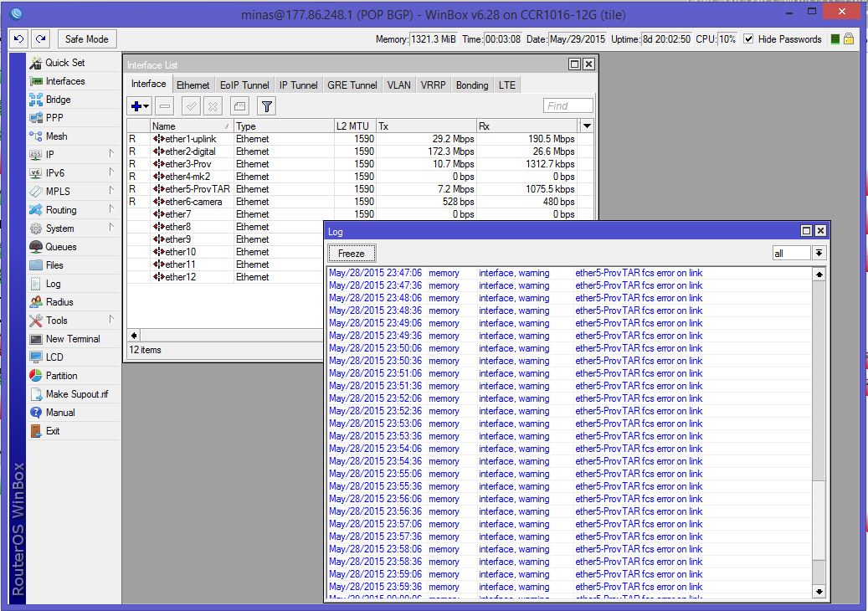868x611 pixels.
Task: Open Queues in the left menu
Action: 60,247
